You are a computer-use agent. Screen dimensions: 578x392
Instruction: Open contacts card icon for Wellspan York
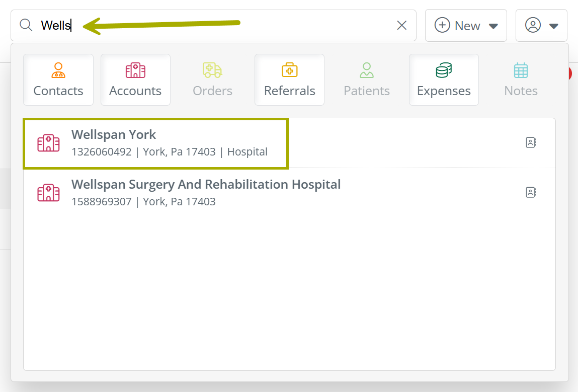[531, 143]
